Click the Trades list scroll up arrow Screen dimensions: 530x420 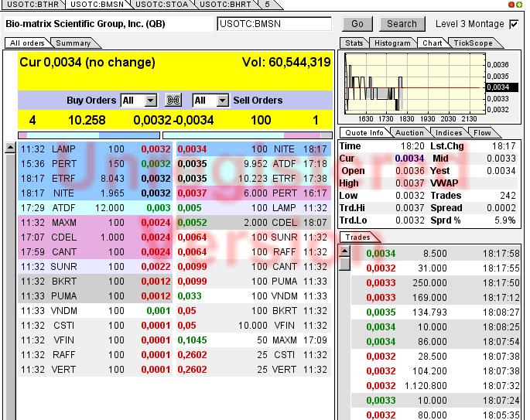(x=345, y=251)
